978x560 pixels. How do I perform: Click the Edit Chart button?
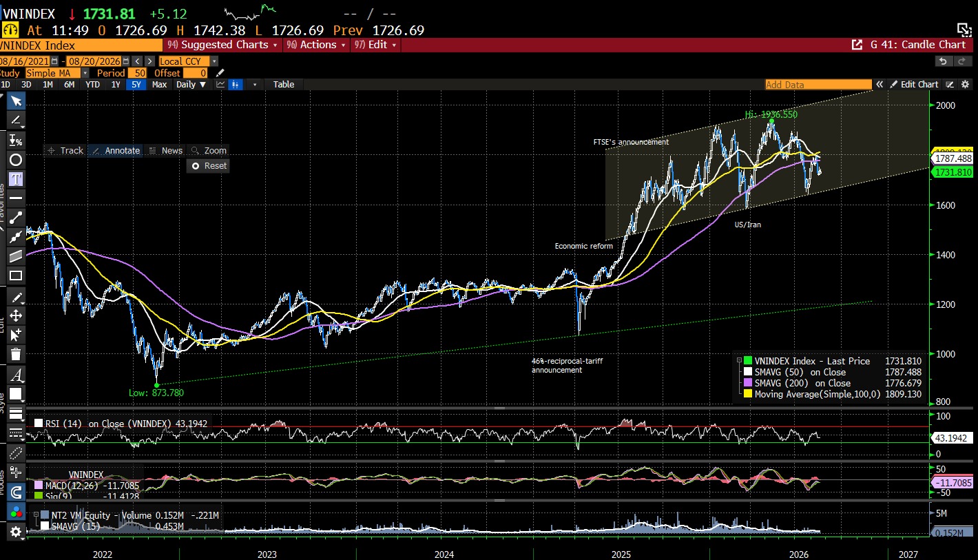pos(914,85)
